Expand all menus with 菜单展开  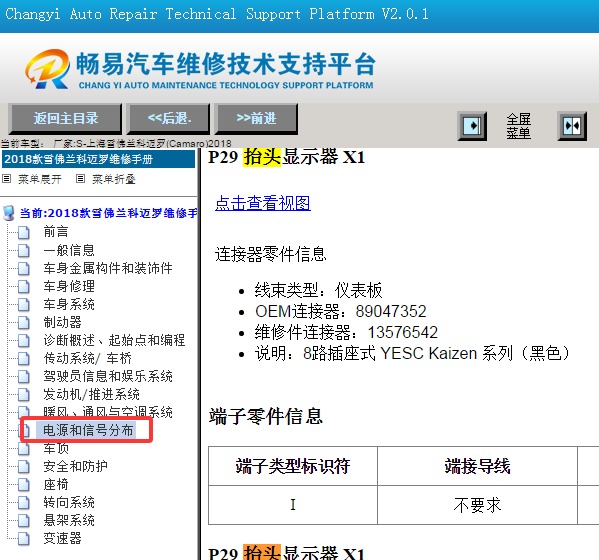point(40,179)
